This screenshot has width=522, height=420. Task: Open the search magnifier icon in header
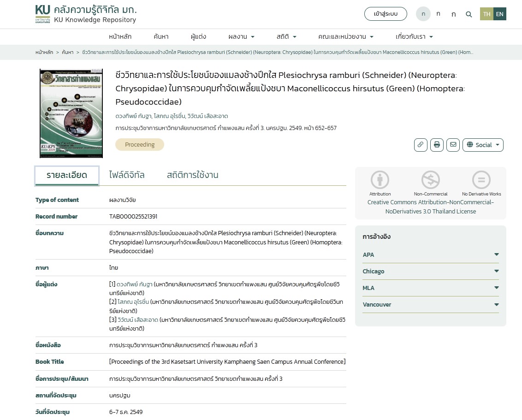click(469, 14)
